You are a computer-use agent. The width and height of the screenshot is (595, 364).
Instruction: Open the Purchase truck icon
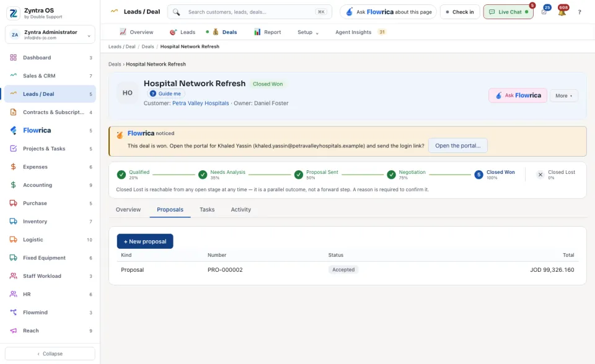coord(13,203)
